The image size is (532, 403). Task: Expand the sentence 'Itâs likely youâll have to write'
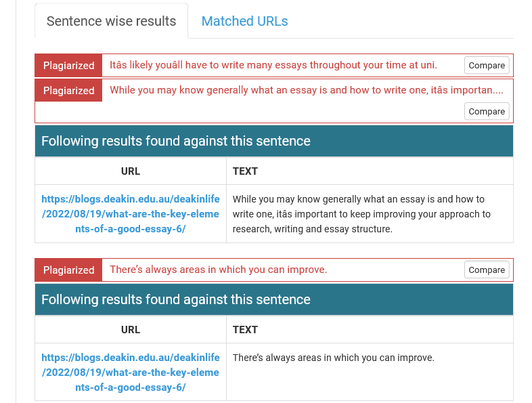click(x=273, y=66)
